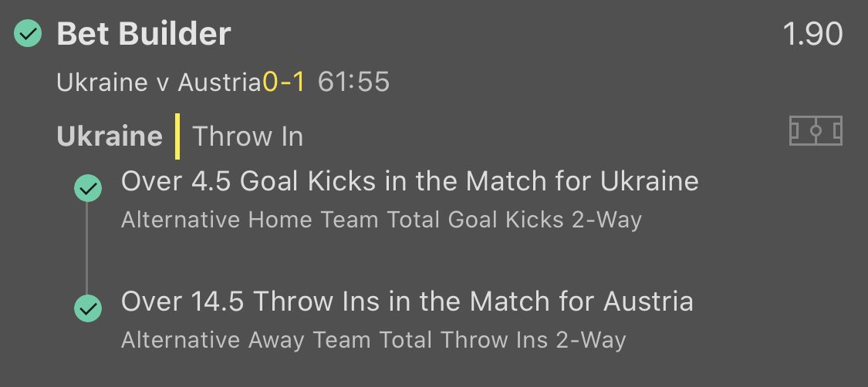Click Alternative Home Team Total Goal Kicks 2-Way
Viewport: 868px width, 387px height.
pos(381,220)
